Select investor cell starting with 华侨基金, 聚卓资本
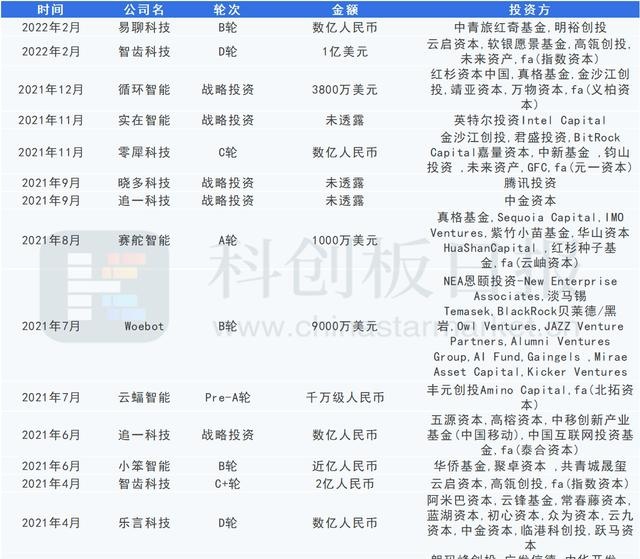 529,466
